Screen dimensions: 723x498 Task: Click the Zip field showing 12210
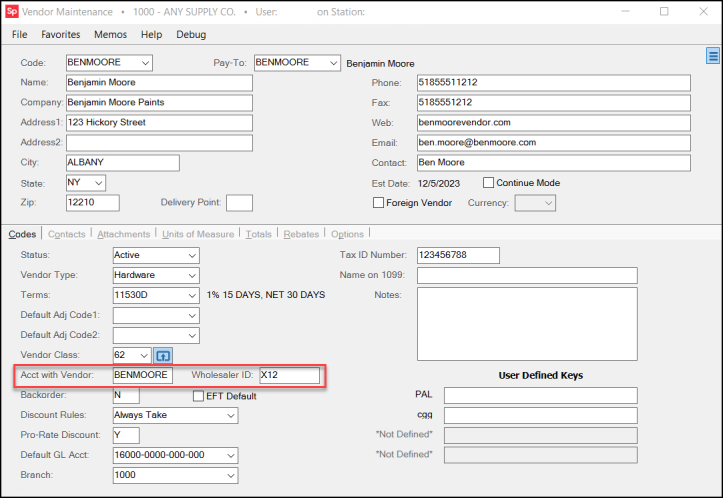click(x=93, y=203)
